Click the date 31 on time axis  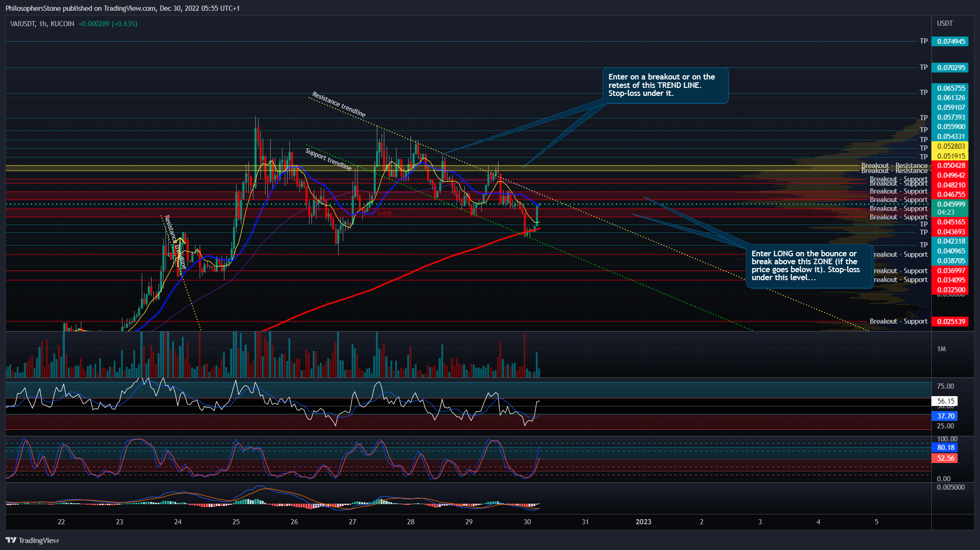585,522
